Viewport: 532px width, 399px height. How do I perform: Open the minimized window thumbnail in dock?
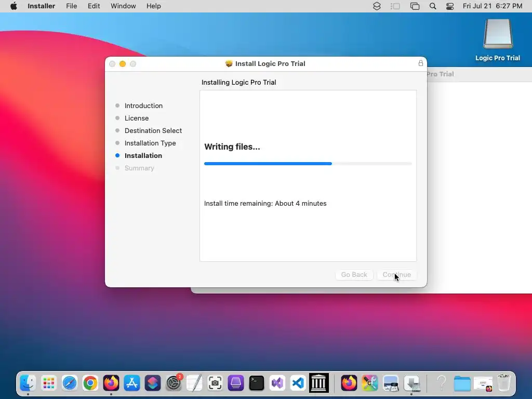483,383
